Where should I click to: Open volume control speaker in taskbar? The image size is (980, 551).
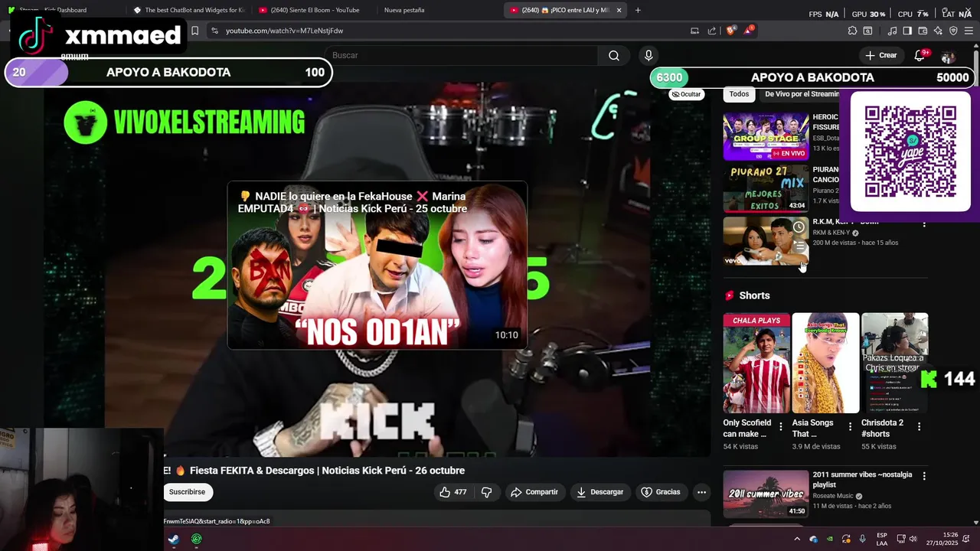point(913,539)
